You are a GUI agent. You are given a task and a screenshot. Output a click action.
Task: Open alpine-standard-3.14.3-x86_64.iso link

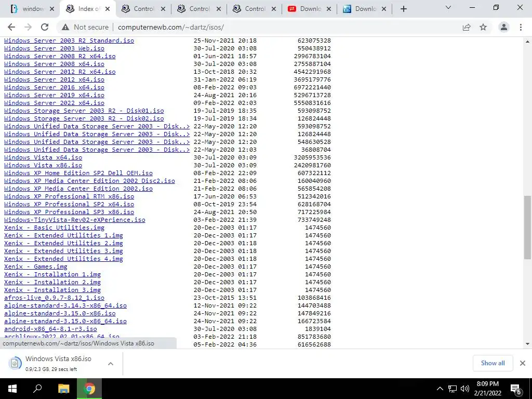click(65, 305)
